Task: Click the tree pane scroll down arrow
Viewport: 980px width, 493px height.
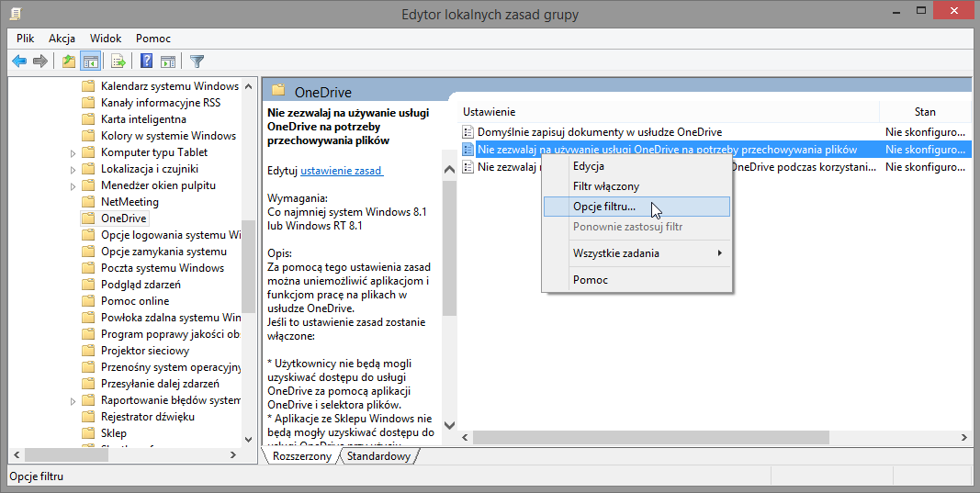Action: [249, 439]
